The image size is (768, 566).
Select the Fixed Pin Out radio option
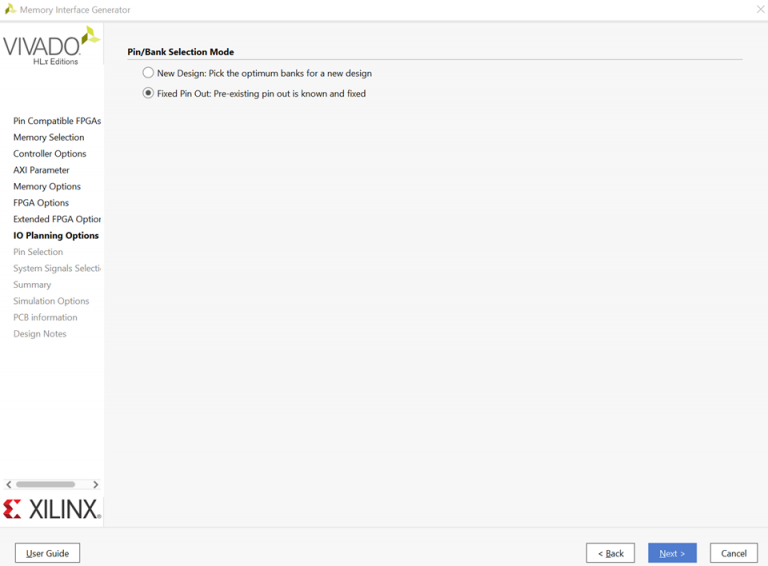click(149, 94)
